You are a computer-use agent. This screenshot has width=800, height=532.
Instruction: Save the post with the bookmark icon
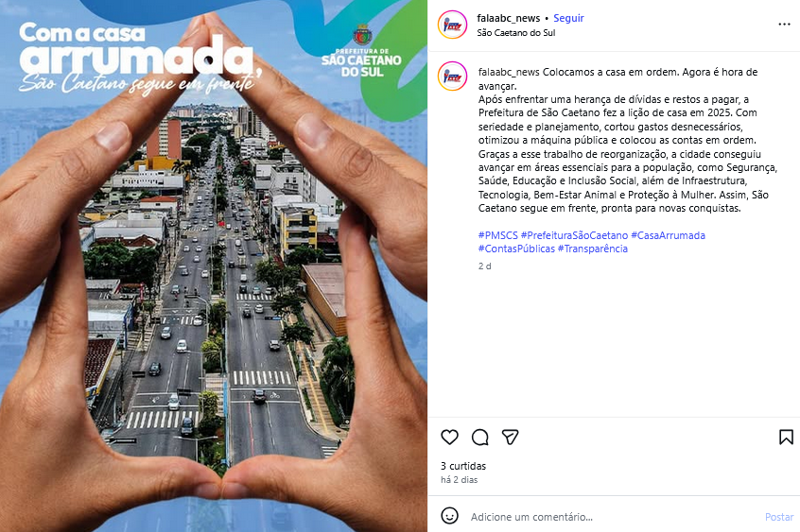point(786,438)
